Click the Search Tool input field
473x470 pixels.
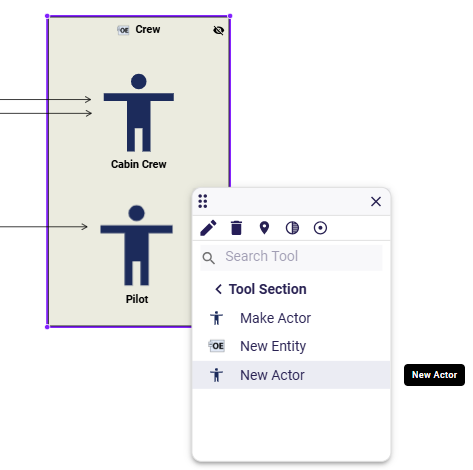[291, 257]
